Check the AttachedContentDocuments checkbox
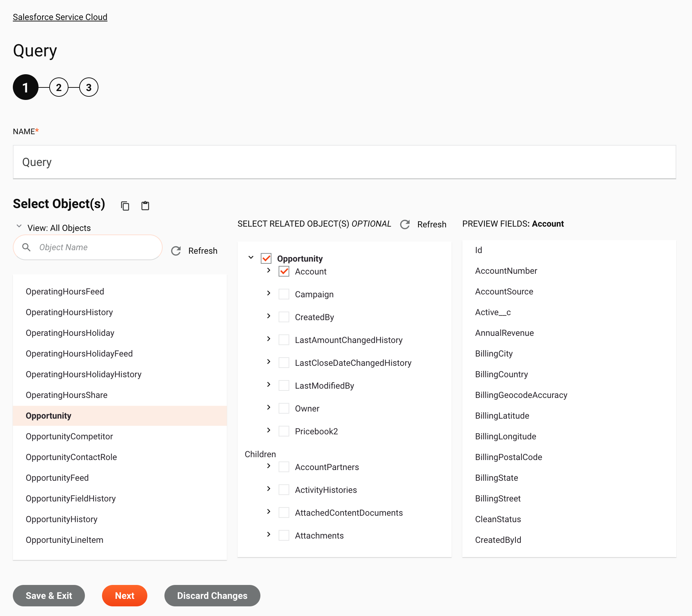Image resolution: width=692 pixels, height=616 pixels. (x=284, y=513)
